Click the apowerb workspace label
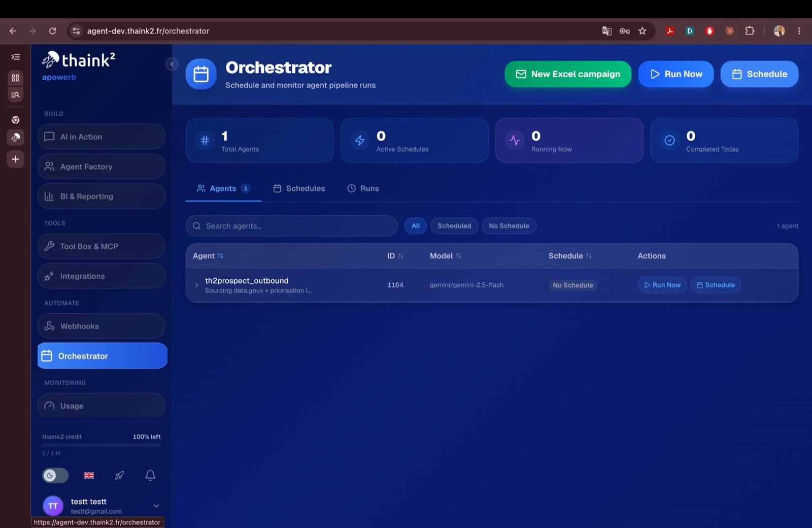This screenshot has height=528, width=812. [59, 77]
